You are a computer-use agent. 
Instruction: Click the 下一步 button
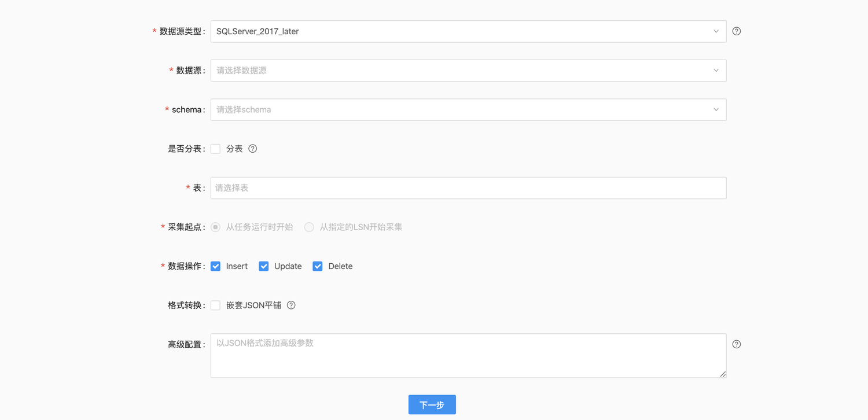432,405
